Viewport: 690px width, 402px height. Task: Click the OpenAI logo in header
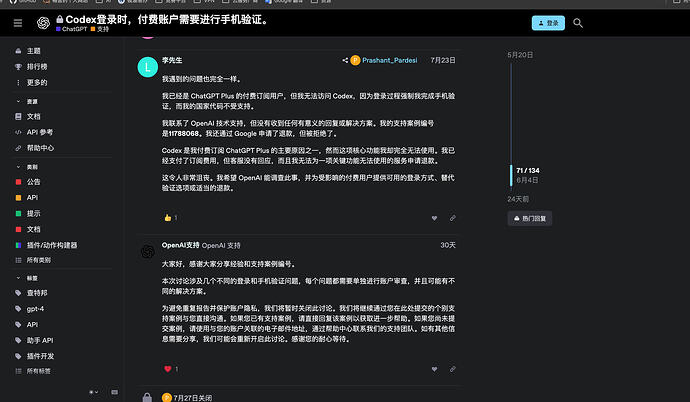tap(43, 23)
